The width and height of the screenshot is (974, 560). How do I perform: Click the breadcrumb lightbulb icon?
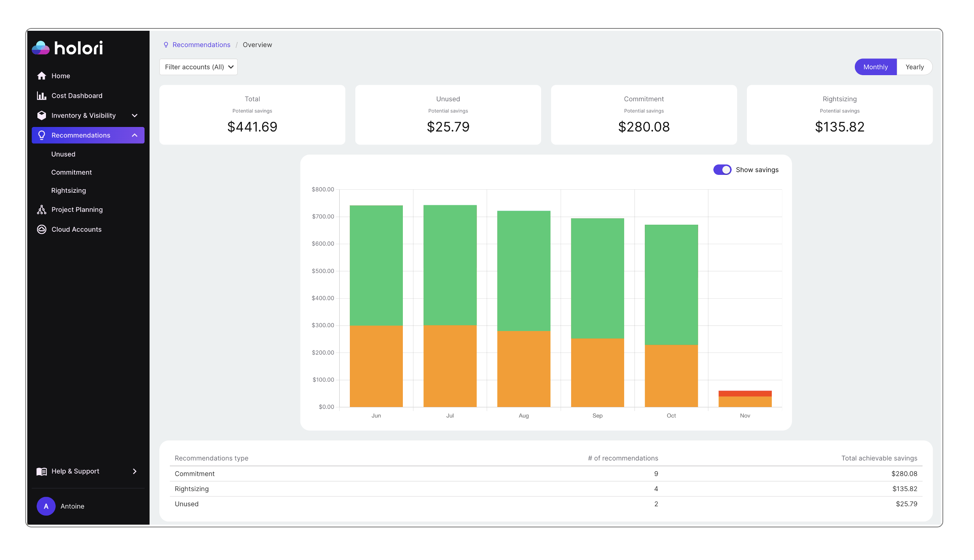[x=166, y=45]
